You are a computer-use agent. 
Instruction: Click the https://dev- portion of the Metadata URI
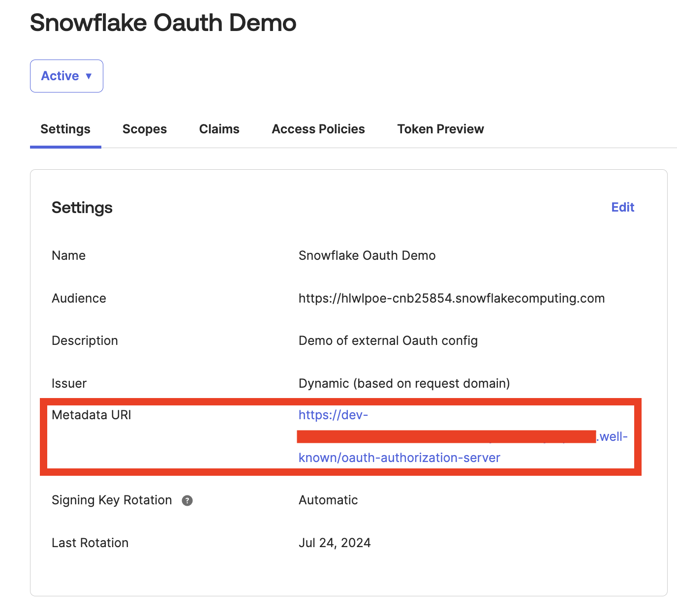click(x=334, y=415)
